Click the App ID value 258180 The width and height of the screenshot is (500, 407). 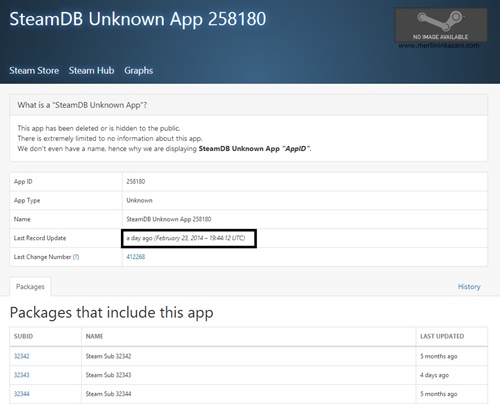click(x=136, y=181)
